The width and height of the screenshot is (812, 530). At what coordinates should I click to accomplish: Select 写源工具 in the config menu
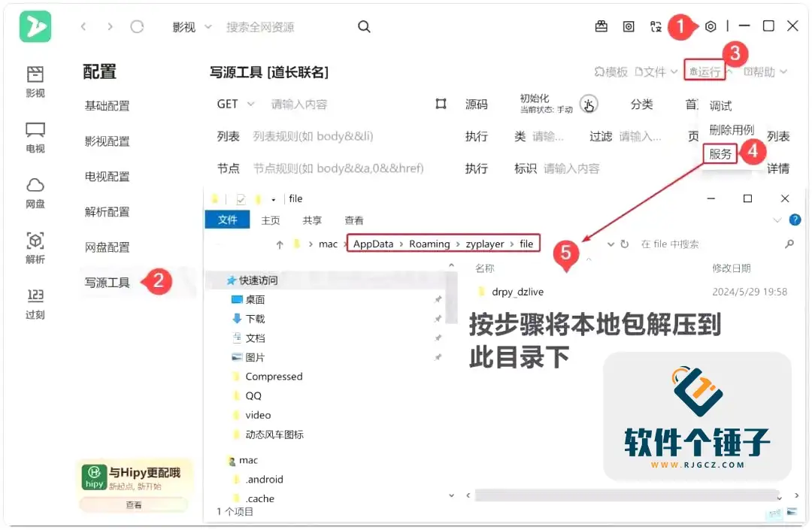click(x=108, y=282)
